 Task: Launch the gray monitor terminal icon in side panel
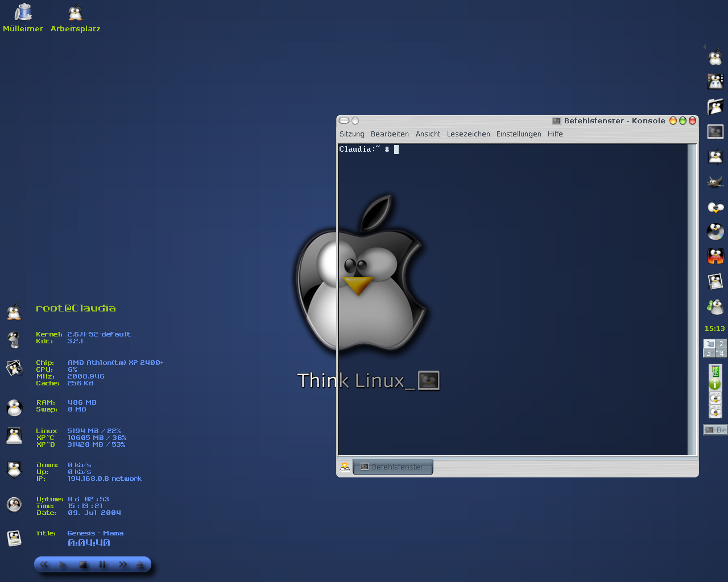(715, 132)
